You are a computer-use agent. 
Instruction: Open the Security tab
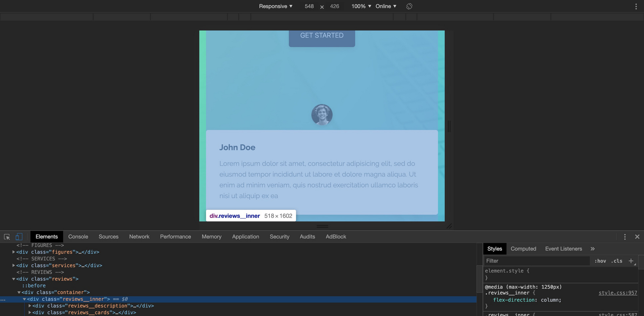[x=280, y=237]
